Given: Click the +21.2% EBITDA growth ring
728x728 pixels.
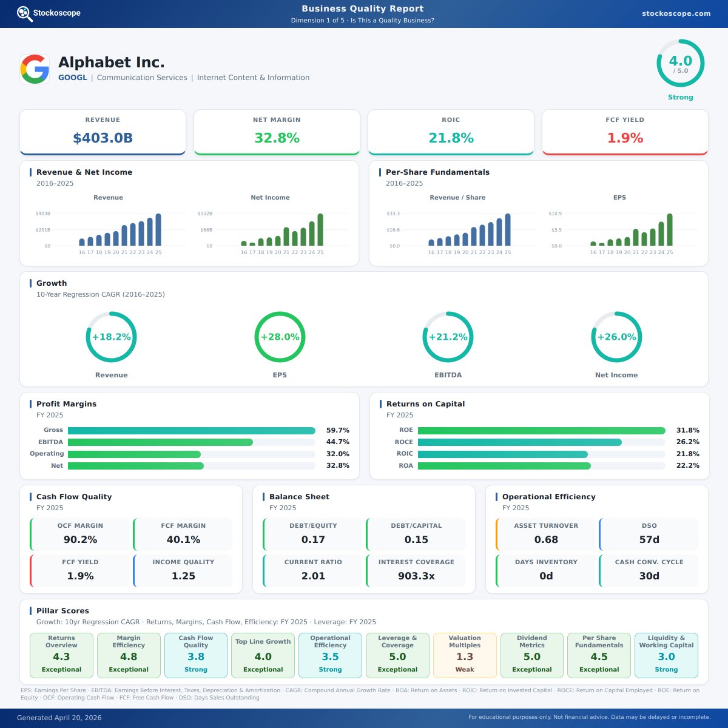Looking at the screenshot, I should click(x=448, y=337).
